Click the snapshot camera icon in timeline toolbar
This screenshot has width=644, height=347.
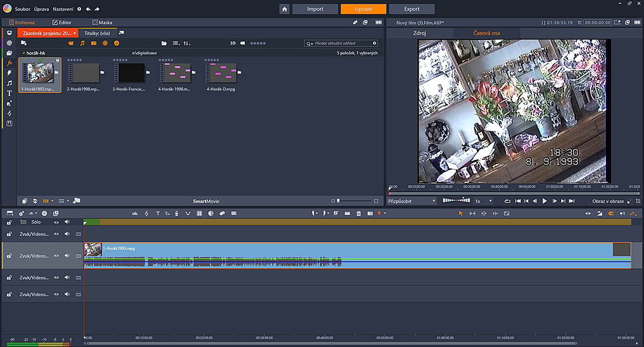coord(370,213)
